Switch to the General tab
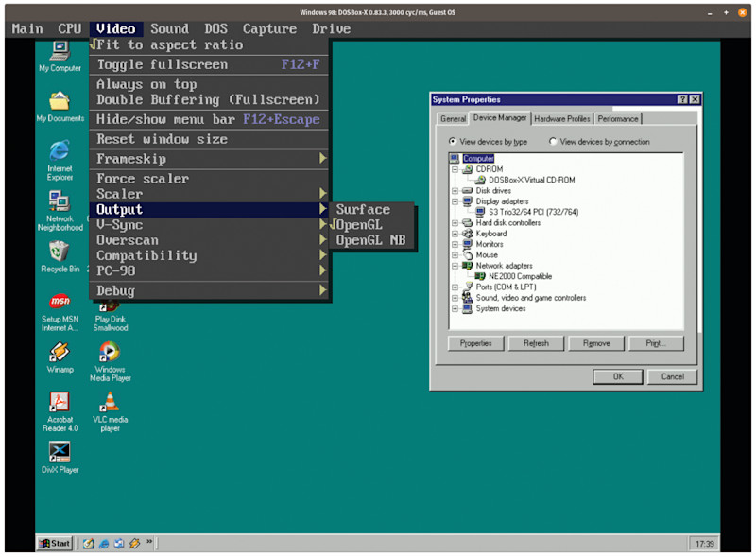The height and width of the screenshot is (557, 756). click(453, 119)
